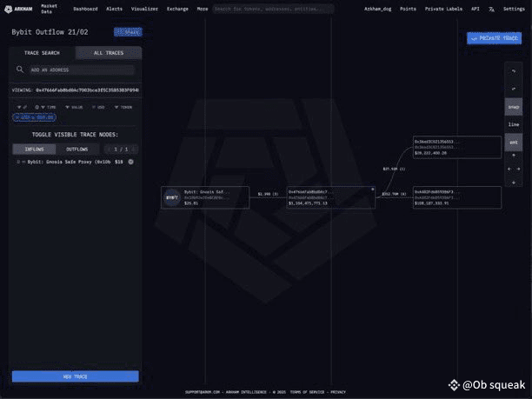This screenshot has width=532, height=399.
Task: Select the Bybit: Gnosis Safe Proxy list row
Action: point(75,163)
